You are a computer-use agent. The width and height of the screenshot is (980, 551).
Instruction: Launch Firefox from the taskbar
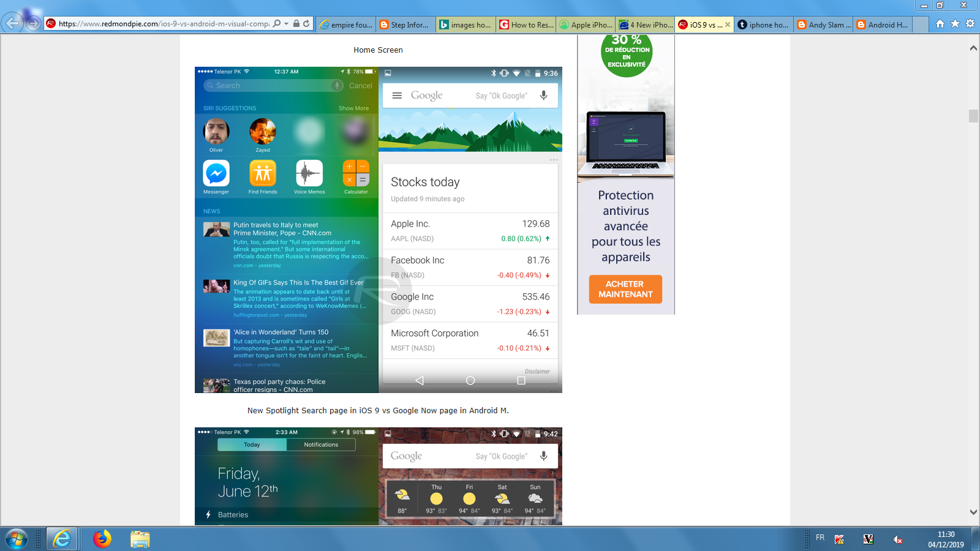click(102, 539)
